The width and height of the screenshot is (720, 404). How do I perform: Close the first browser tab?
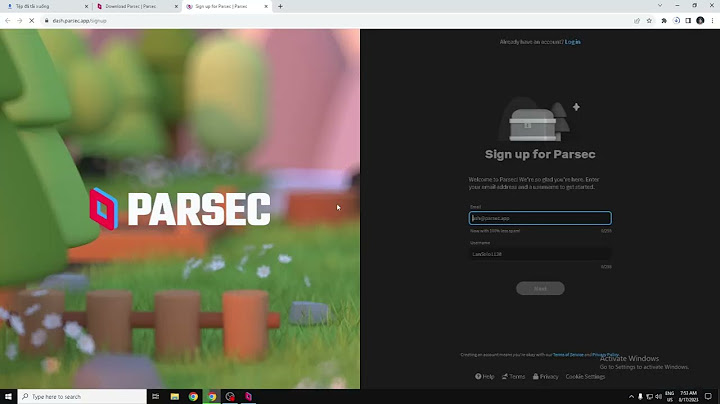(x=86, y=6)
